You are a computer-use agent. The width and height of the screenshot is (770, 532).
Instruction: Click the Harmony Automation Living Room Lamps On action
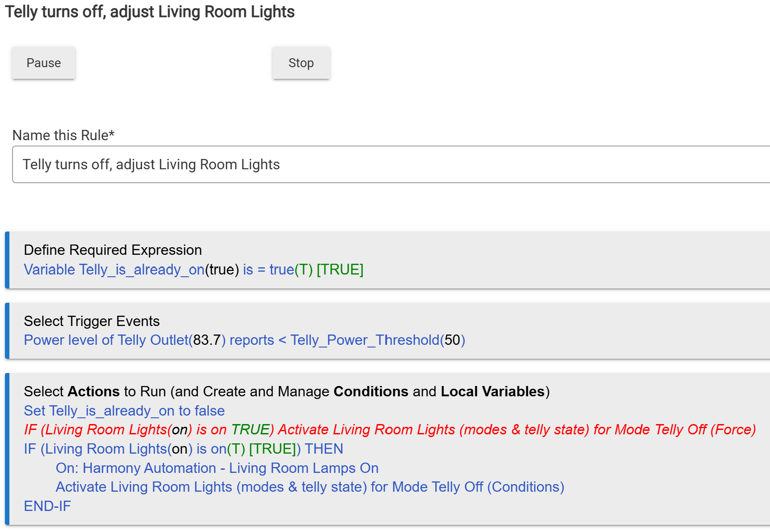click(217, 468)
